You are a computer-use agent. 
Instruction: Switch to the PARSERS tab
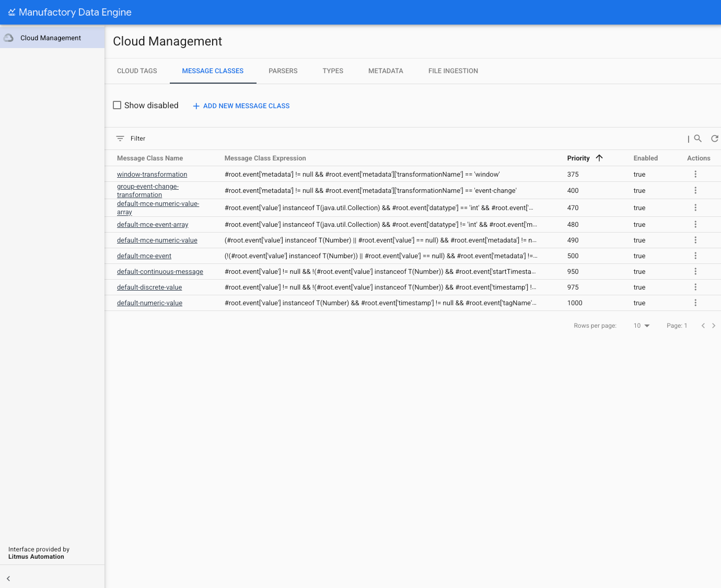point(283,71)
